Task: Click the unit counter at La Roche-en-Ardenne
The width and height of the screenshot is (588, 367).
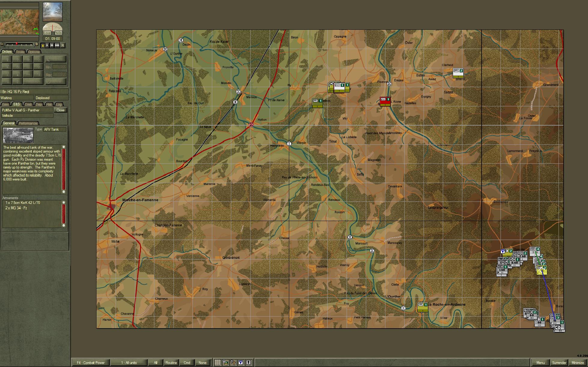Action: (422, 307)
